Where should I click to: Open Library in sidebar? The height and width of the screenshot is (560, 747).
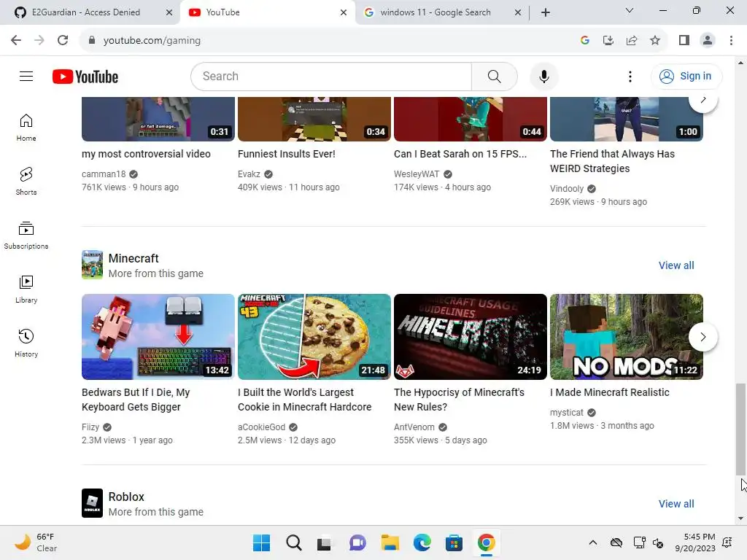point(26,289)
